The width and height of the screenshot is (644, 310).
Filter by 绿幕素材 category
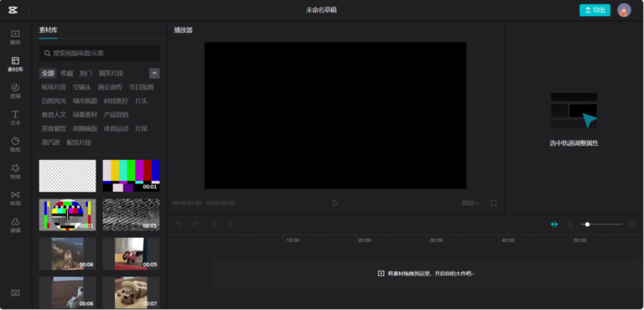(x=85, y=115)
